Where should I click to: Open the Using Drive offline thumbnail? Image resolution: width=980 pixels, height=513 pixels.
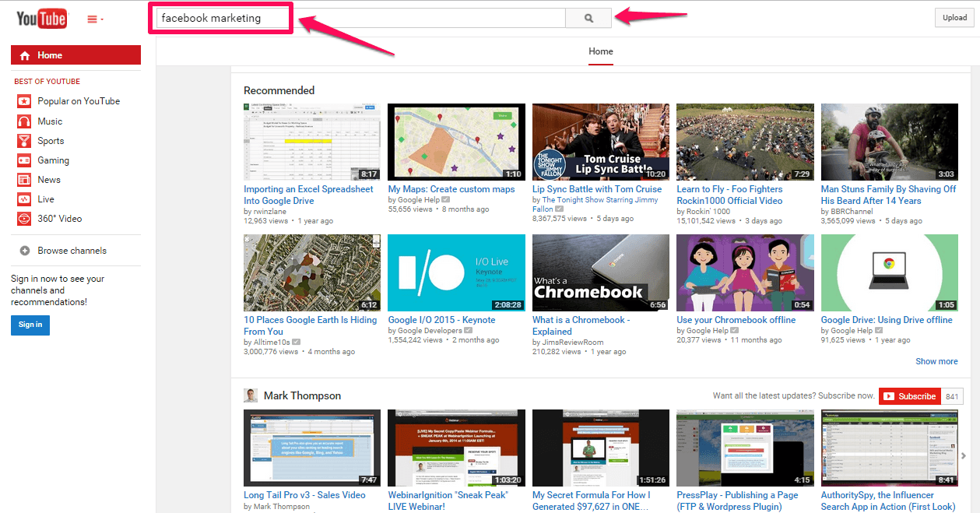890,273
